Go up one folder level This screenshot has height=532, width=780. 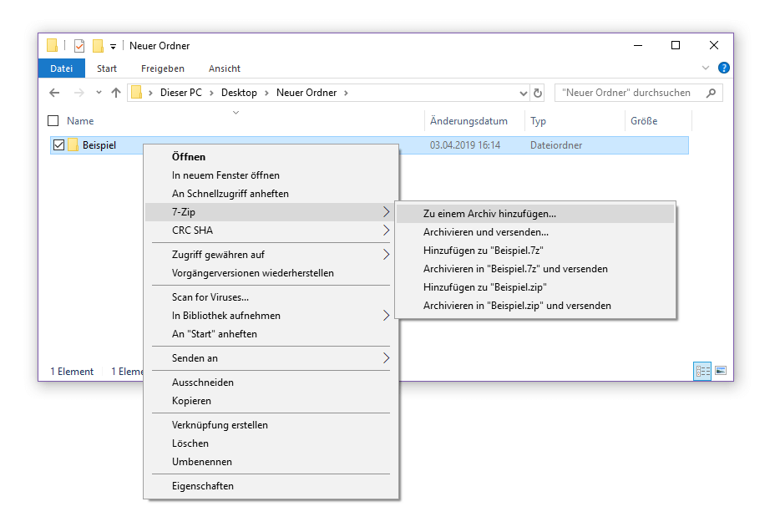(116, 93)
